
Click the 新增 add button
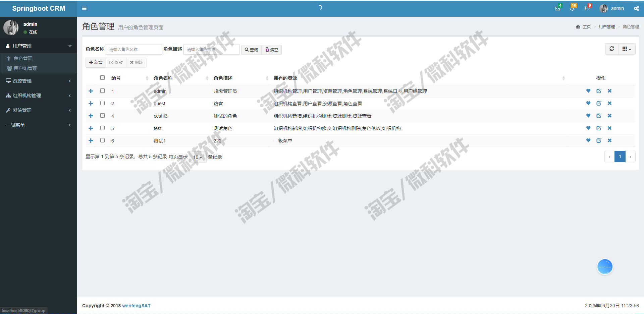(96, 62)
